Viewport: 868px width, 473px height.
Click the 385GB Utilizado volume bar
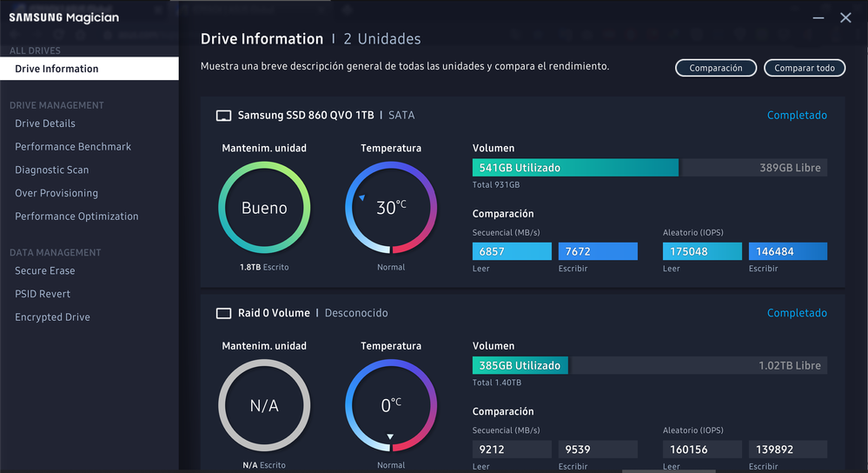520,365
